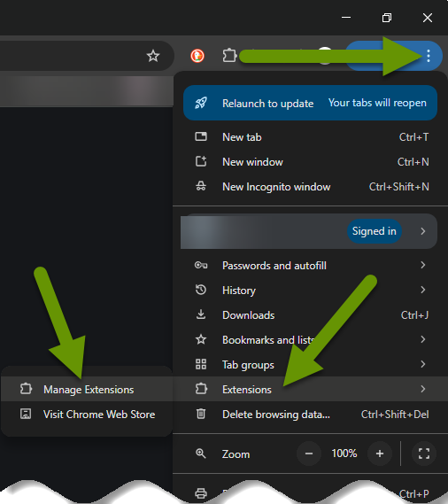Image resolution: width=448 pixels, height=504 pixels.
Task: Choose New Incognito window
Action: [310, 186]
